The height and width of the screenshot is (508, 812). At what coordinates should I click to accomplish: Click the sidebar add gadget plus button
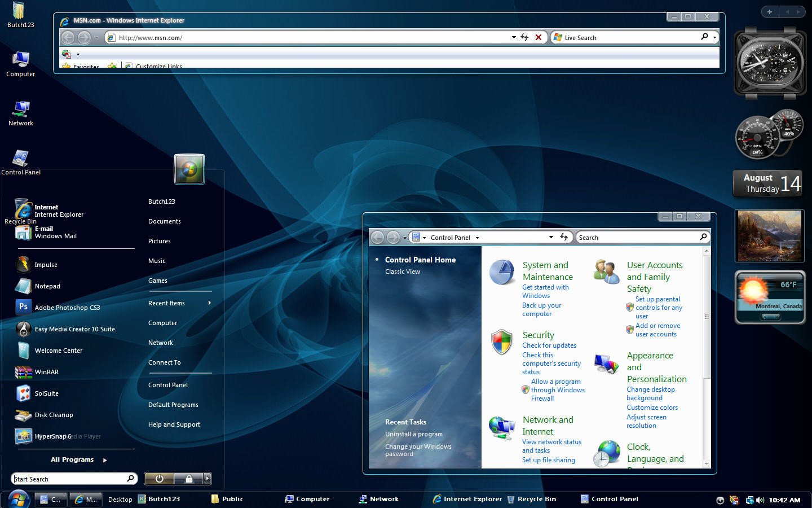pos(770,12)
